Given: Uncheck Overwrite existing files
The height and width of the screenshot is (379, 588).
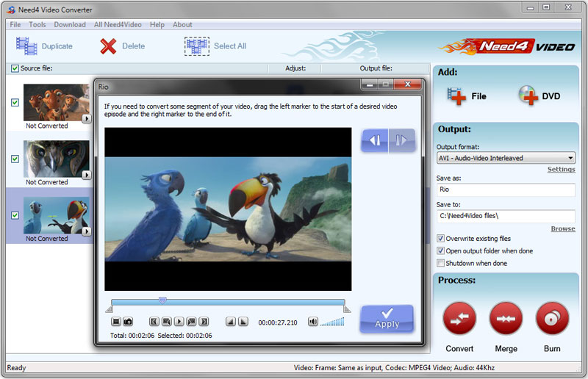Looking at the screenshot, I should 441,239.
